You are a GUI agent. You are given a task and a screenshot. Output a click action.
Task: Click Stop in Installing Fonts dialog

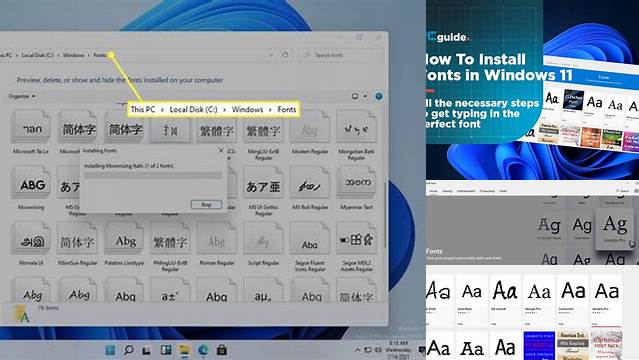click(206, 204)
